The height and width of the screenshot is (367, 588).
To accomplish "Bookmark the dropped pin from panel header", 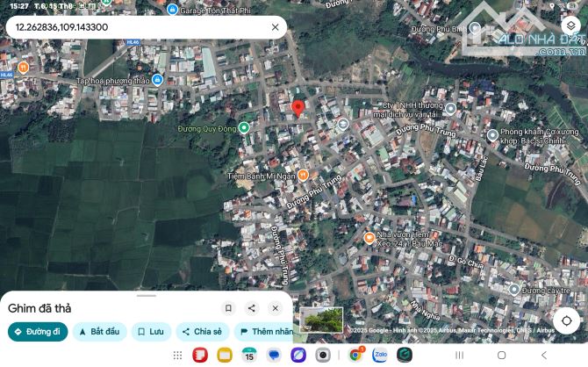I will (x=228, y=308).
